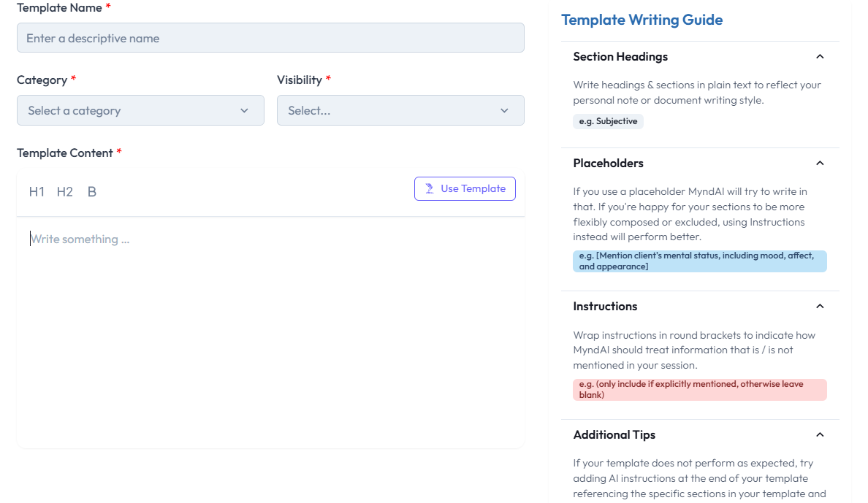Click the Visibility field label
868x503 pixels.
click(x=300, y=80)
